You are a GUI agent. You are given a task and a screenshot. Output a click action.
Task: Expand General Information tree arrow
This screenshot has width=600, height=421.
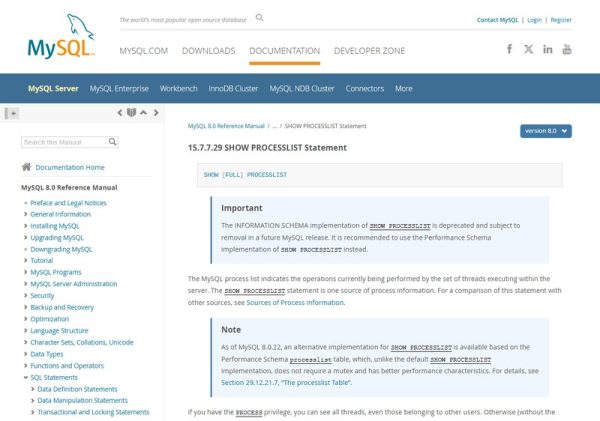[26, 214]
